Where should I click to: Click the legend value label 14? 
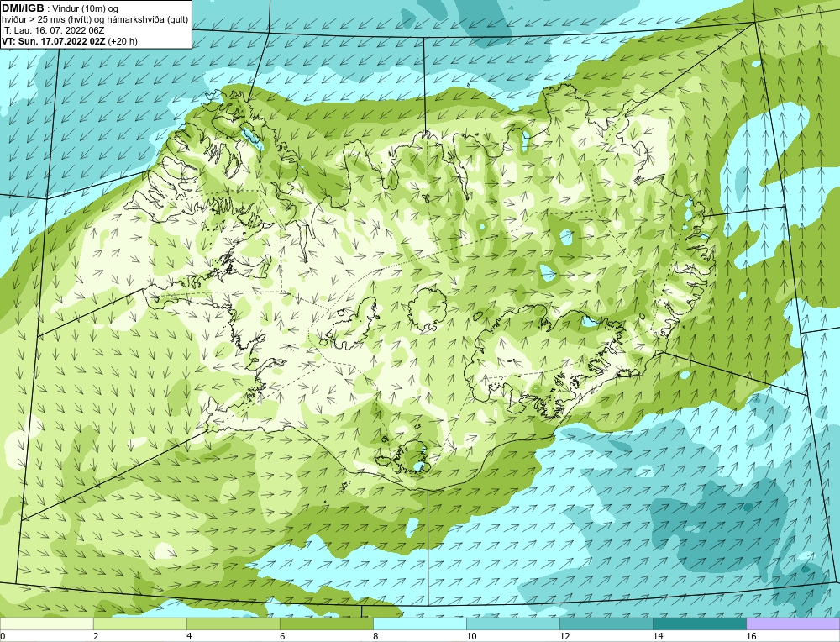658,636
